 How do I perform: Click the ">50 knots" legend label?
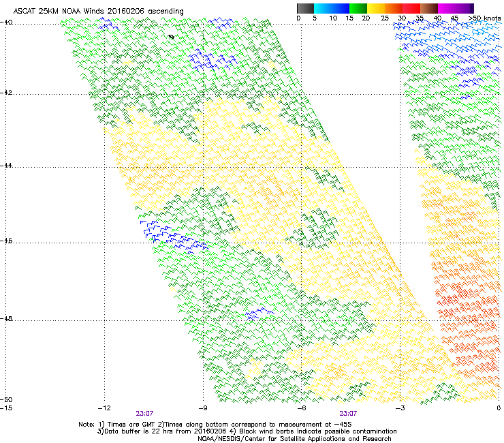[484, 18]
